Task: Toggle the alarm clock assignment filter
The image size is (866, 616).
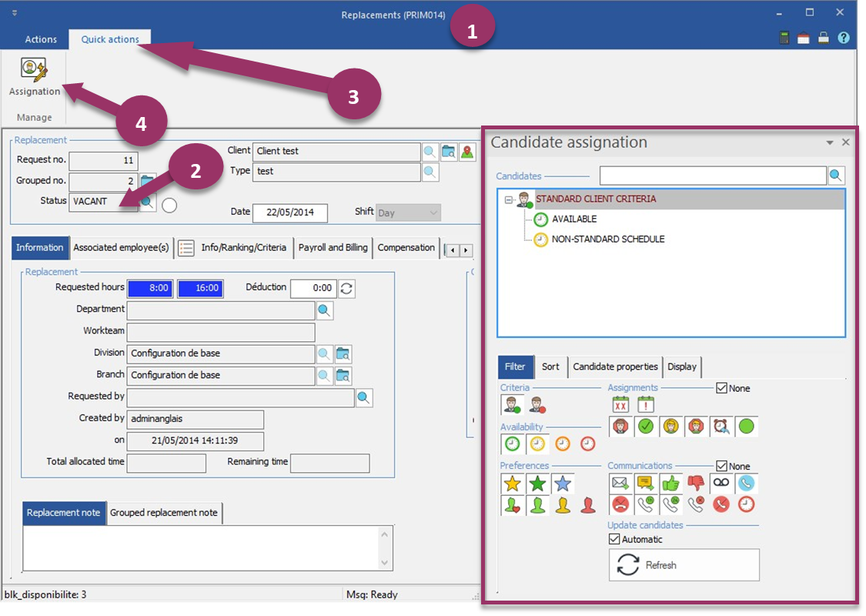Action: (x=721, y=427)
